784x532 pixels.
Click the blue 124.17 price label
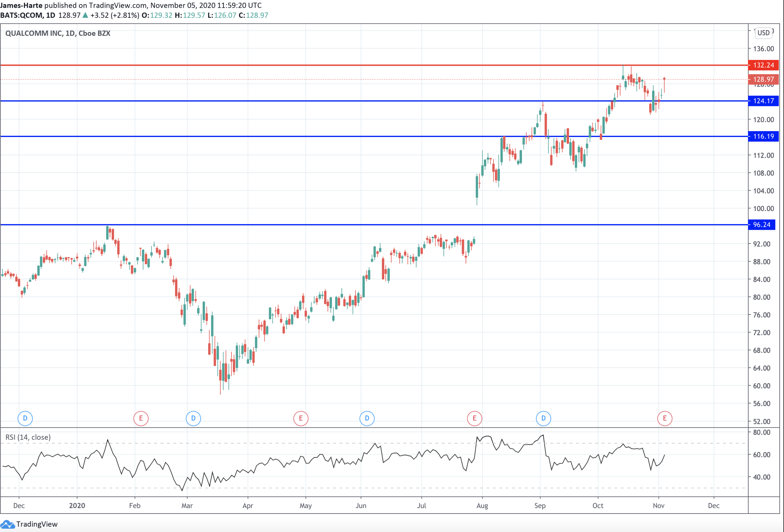(763, 101)
